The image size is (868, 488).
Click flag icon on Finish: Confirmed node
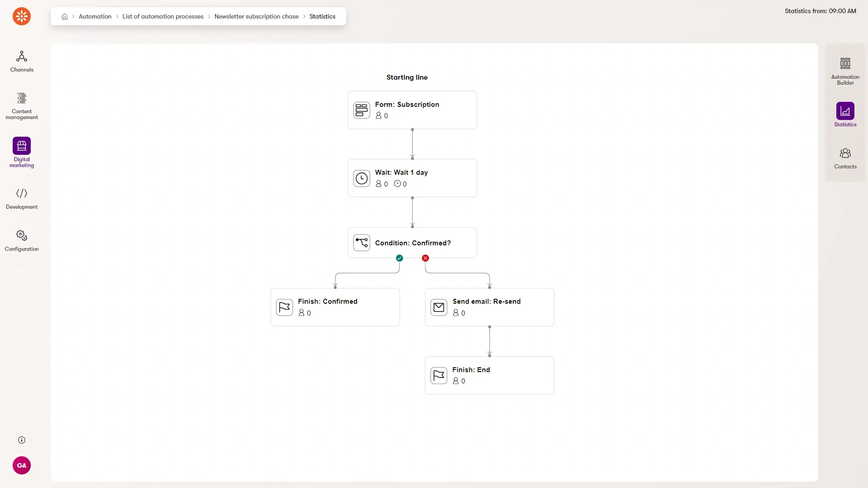[285, 307]
